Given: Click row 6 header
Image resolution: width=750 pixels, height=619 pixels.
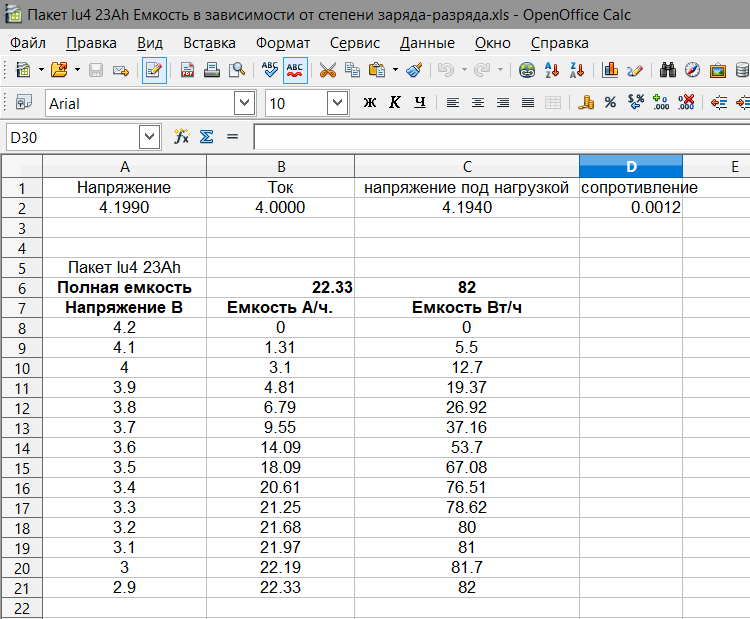Looking at the screenshot, I should (21, 288).
